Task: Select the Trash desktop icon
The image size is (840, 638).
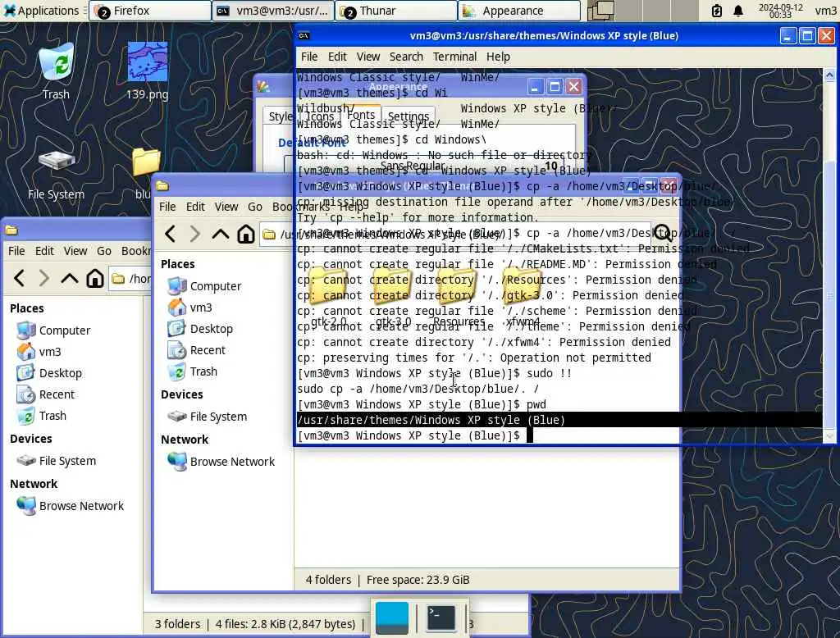Action: tap(57, 71)
